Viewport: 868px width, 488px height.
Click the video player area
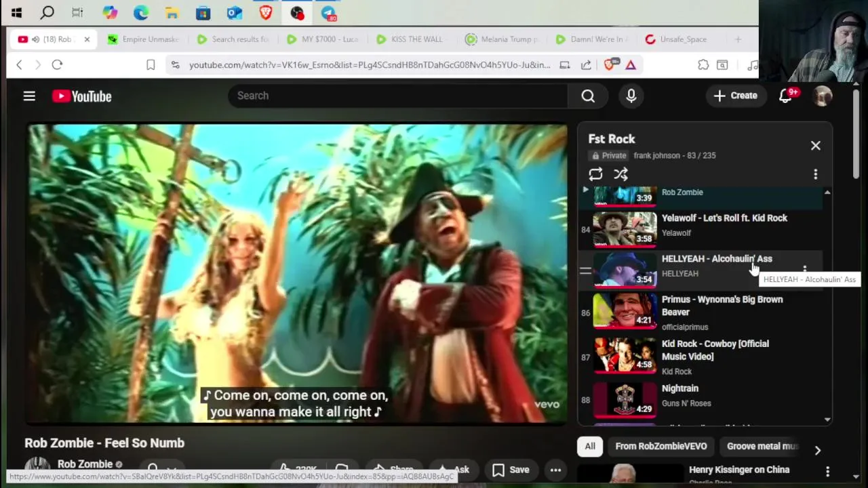pos(298,274)
